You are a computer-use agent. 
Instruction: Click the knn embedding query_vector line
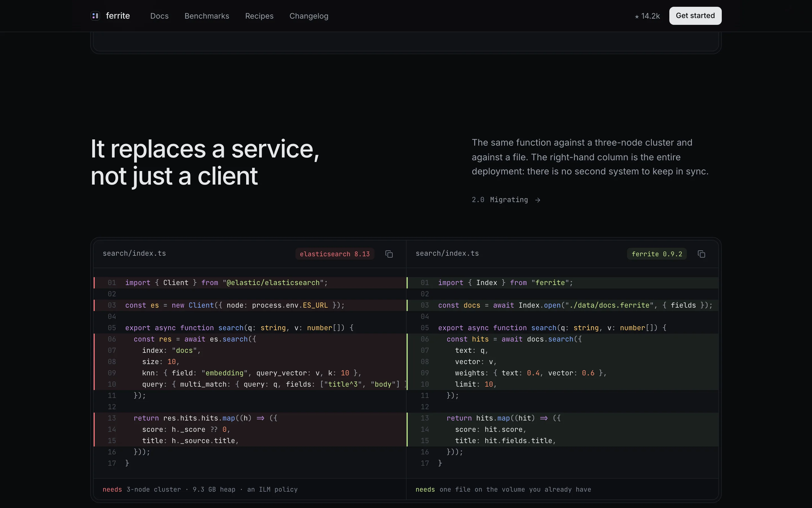click(x=250, y=373)
